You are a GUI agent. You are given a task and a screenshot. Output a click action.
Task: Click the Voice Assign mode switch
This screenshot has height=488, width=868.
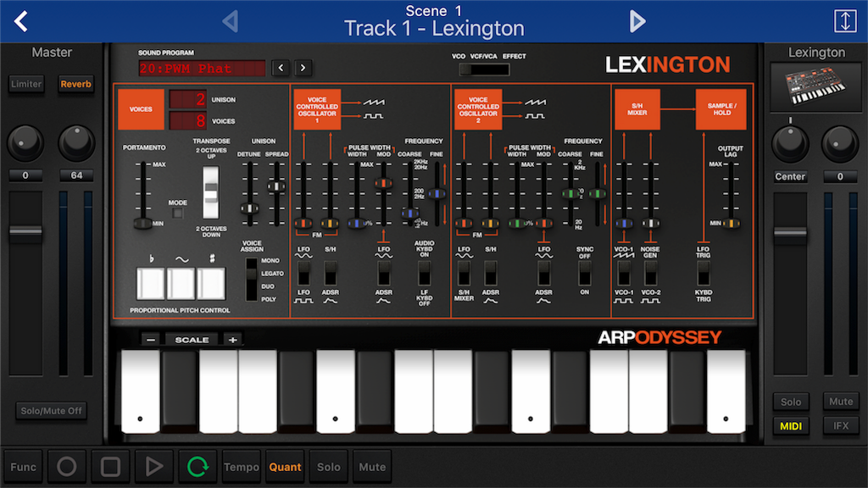[252, 280]
